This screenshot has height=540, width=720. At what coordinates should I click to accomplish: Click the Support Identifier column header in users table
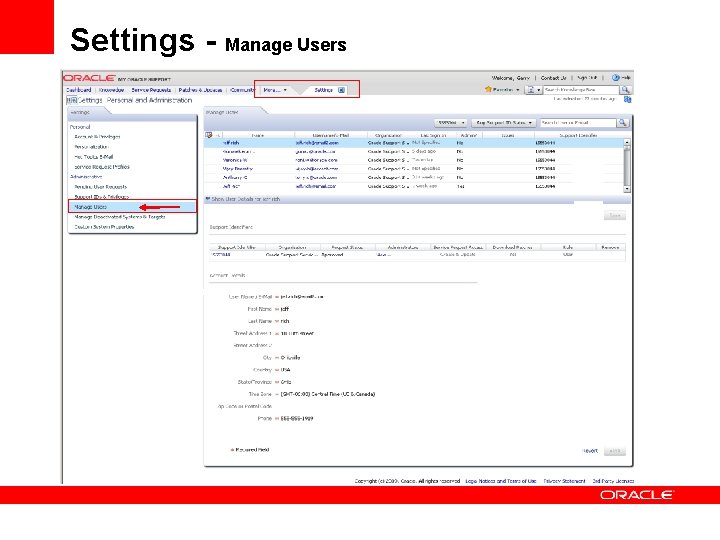click(578, 135)
